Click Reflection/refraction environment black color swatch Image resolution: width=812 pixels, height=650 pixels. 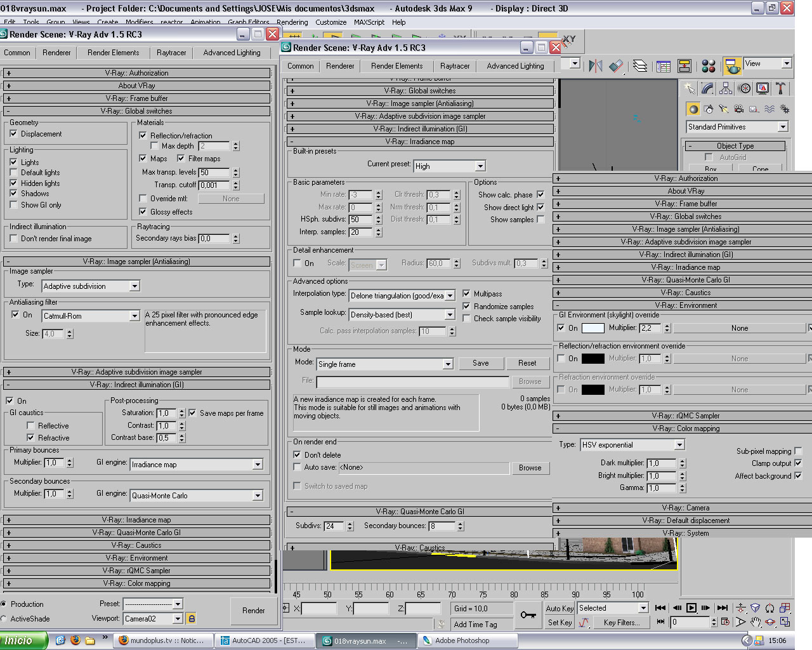coord(593,358)
